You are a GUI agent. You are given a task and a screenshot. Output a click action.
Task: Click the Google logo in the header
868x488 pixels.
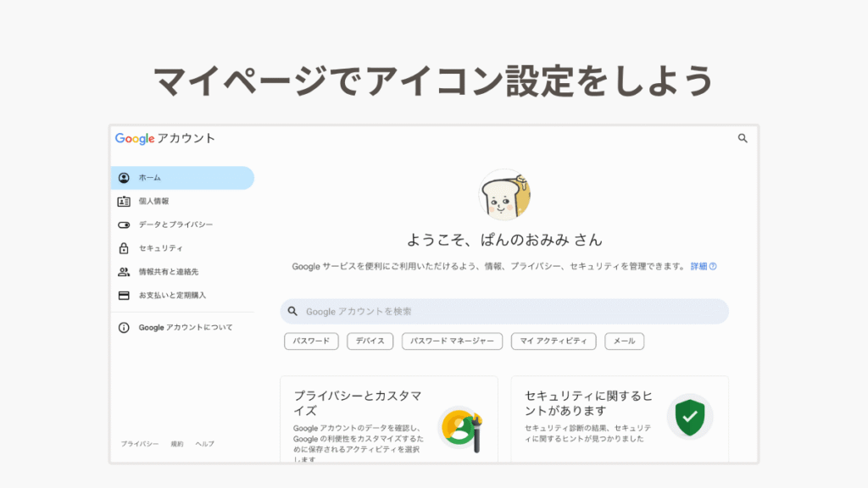point(135,138)
